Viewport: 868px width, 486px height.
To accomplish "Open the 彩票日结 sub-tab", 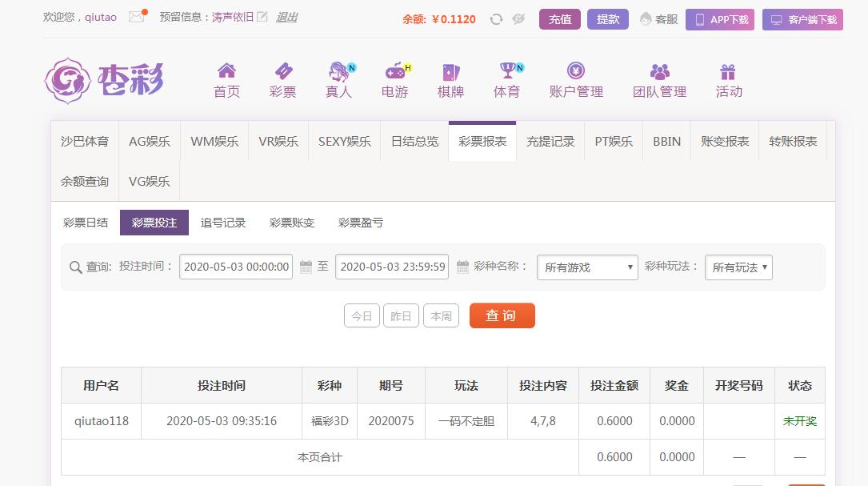I will (x=86, y=223).
